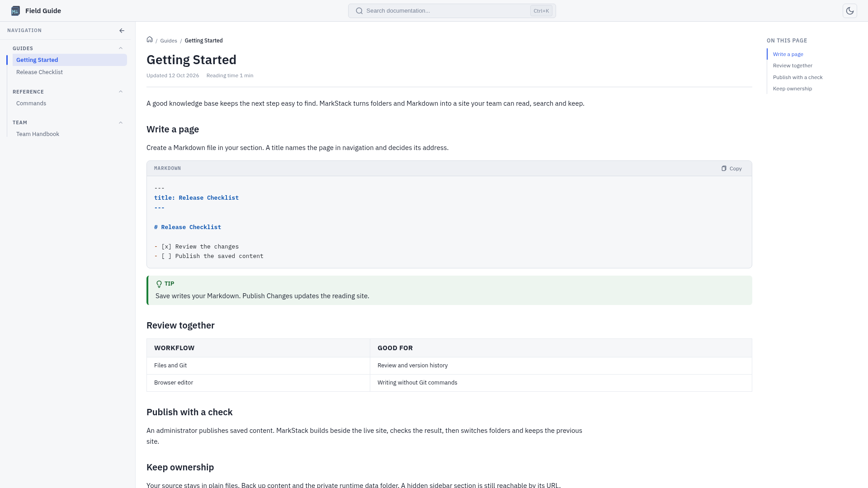Collapse the Reference section chevron
868x488 pixels.
121,92
